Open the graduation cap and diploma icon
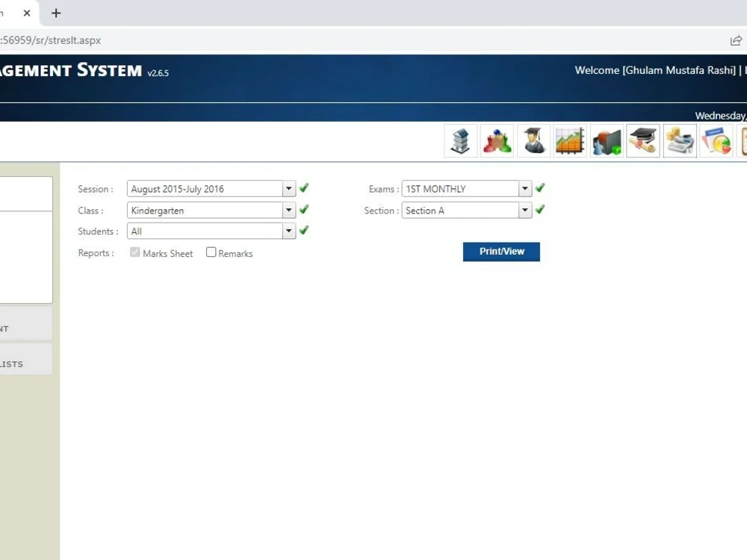The width and height of the screenshot is (747, 560). point(643,141)
